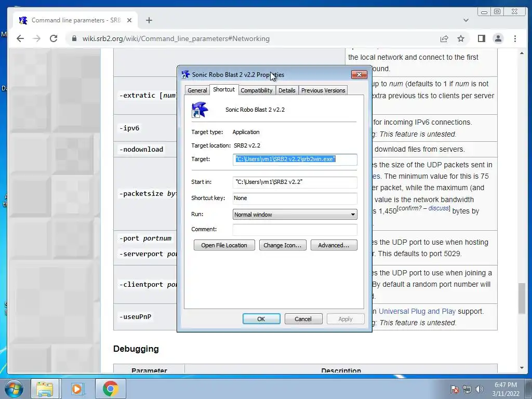Image resolution: width=532 pixels, height=399 pixels.
Task: Click the address bar URL
Action: [x=176, y=38]
